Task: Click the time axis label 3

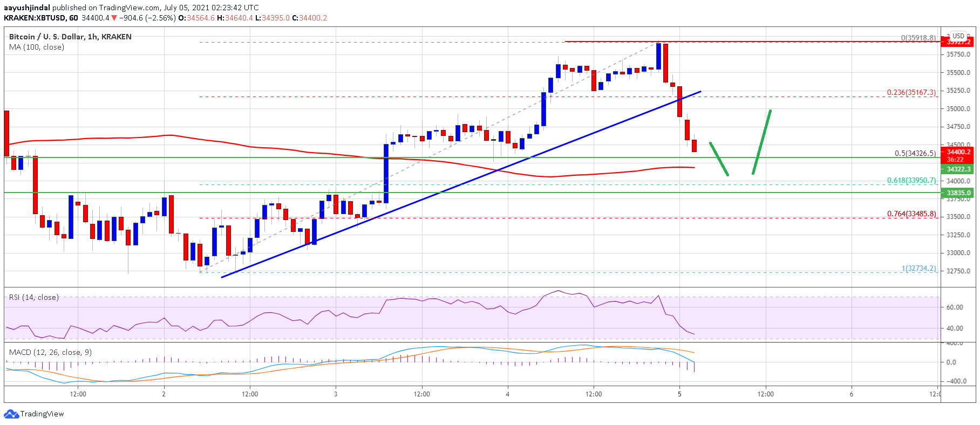Action: click(x=336, y=394)
